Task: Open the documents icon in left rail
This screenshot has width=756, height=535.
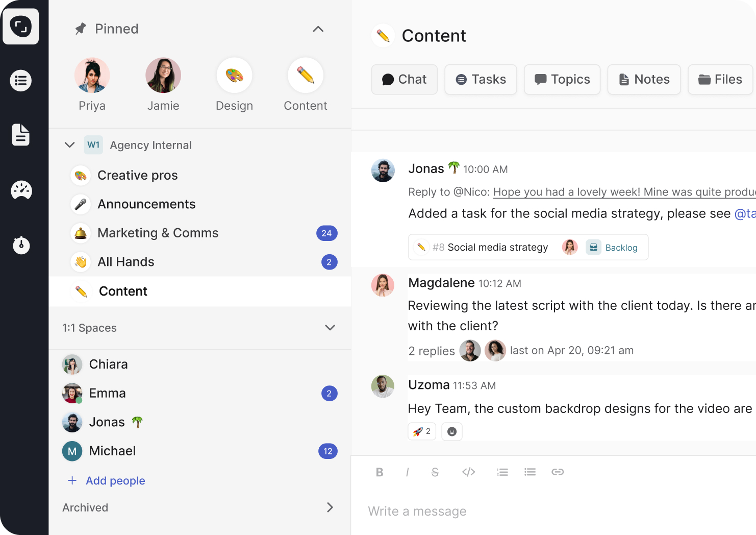Action: pyautogui.click(x=21, y=135)
